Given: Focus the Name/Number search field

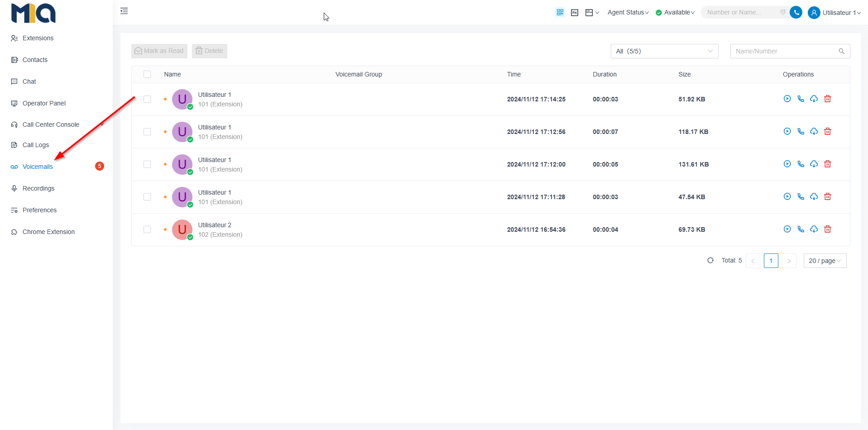Looking at the screenshot, I should tap(790, 51).
